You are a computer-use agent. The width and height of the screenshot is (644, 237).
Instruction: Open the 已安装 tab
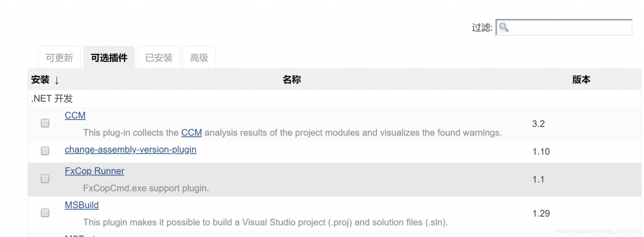coord(159,58)
